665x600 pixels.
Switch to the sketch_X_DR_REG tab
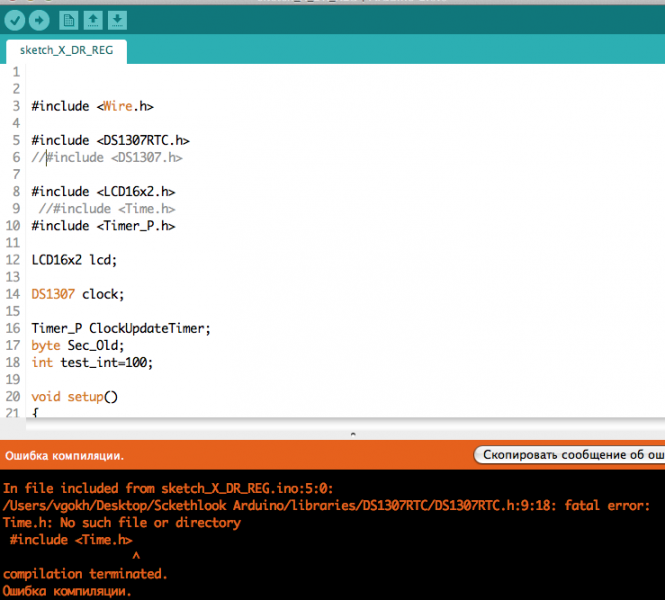click(x=66, y=50)
